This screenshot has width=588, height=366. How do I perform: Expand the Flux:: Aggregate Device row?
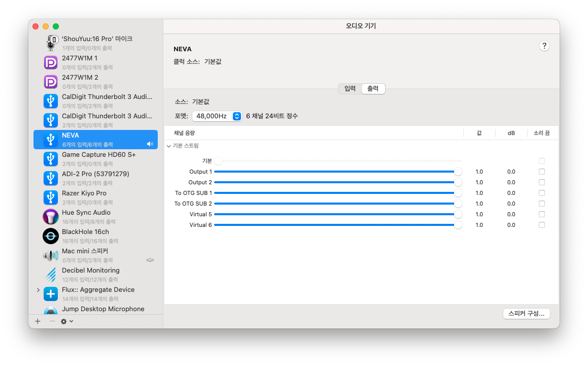coord(38,290)
